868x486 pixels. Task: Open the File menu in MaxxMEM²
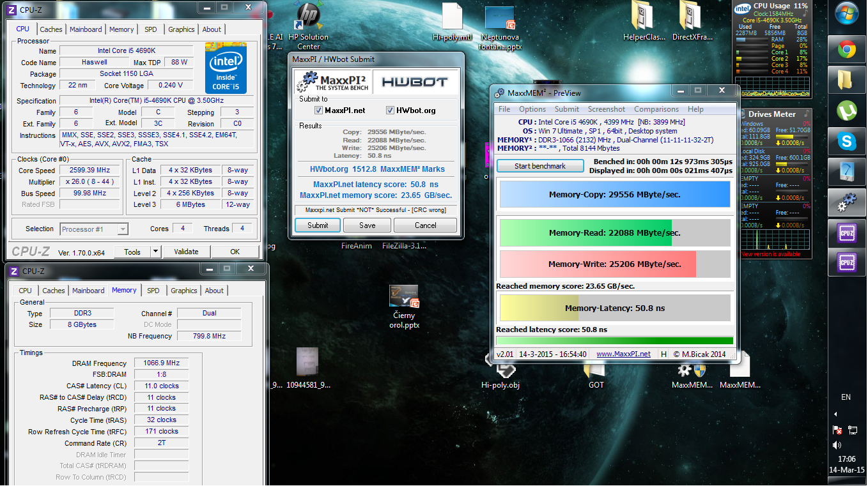[504, 109]
